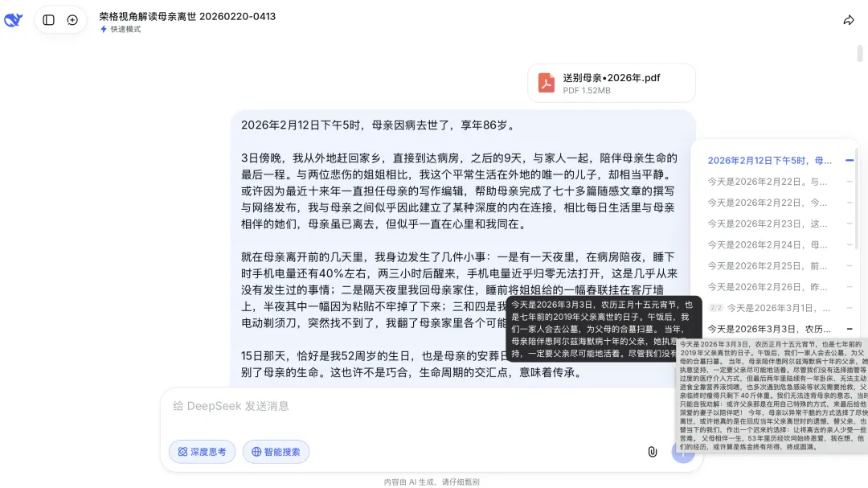Toggle 深度思考 deep thinking mode
The height and width of the screenshot is (488, 868).
pyautogui.click(x=202, y=452)
